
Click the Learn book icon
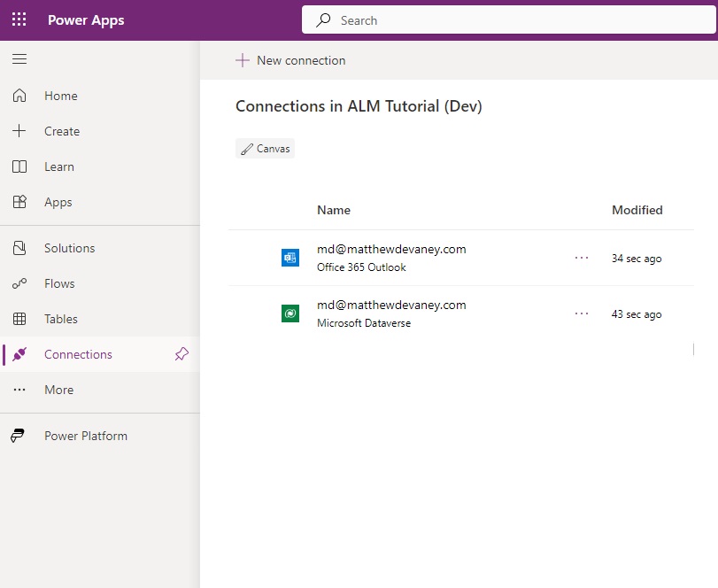pyautogui.click(x=19, y=166)
